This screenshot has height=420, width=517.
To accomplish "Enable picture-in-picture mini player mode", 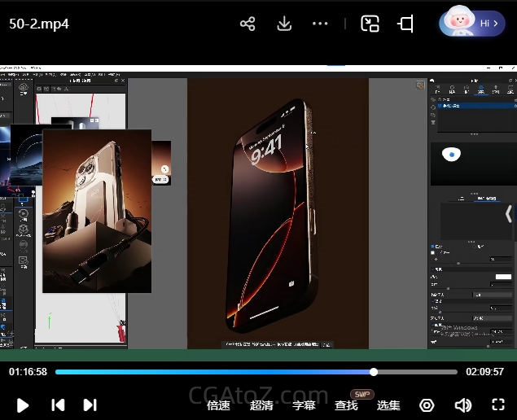I will point(370,24).
